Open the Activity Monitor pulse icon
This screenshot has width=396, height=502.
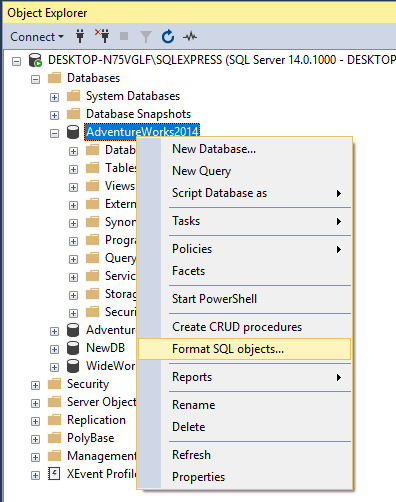click(x=190, y=36)
